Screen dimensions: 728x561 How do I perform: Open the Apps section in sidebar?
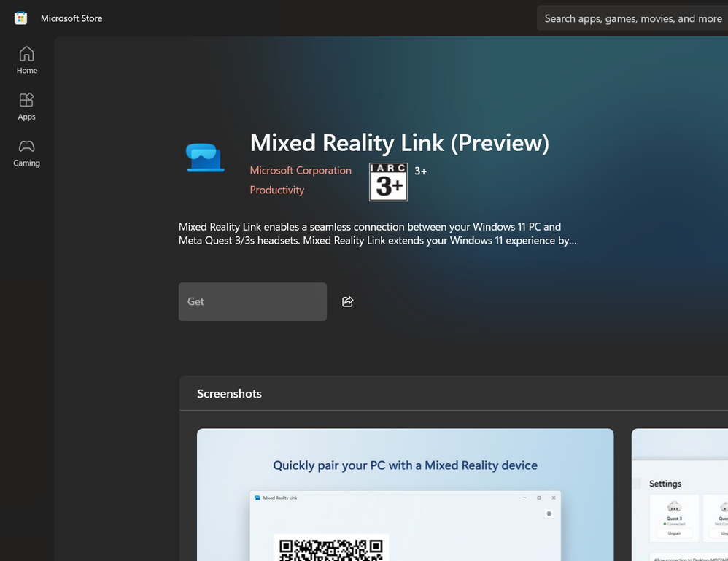click(27, 107)
